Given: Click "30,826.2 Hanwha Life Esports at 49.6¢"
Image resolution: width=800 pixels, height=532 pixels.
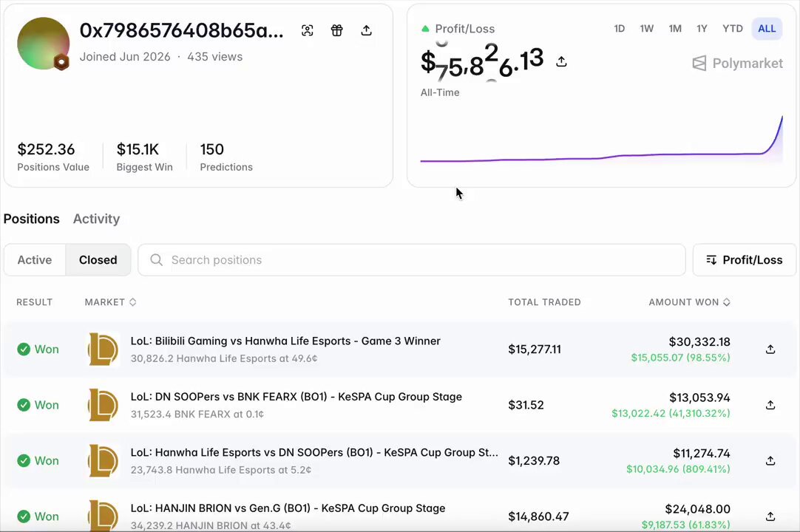Looking at the screenshot, I should [224, 358].
